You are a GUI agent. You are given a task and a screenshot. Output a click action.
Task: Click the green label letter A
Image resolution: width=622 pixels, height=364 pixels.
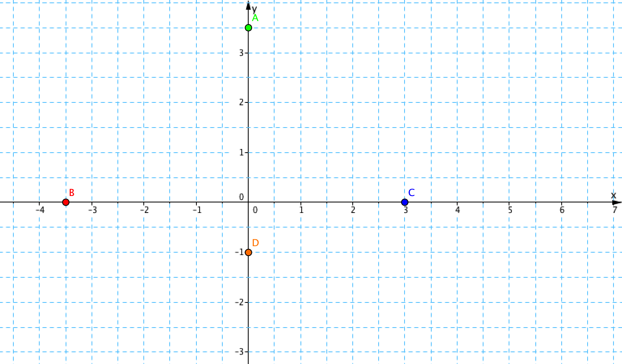(x=255, y=18)
